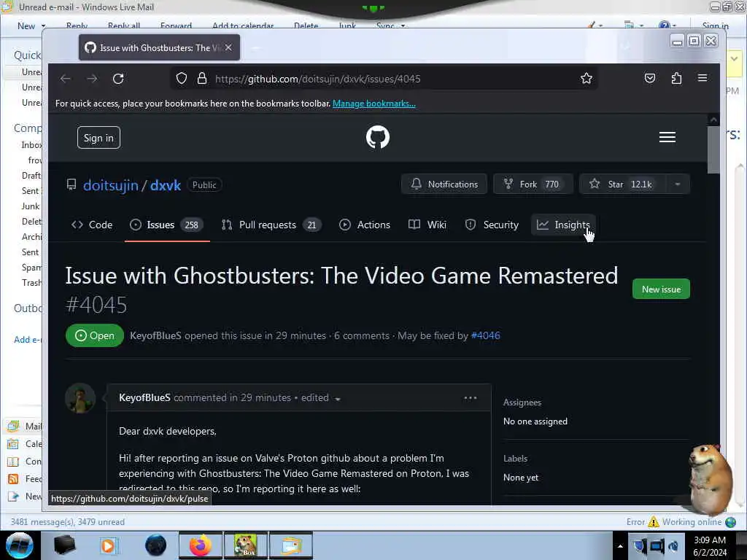The image size is (747, 560).
Task: Select the Trash folder in Live Mail
Action: click(x=31, y=283)
